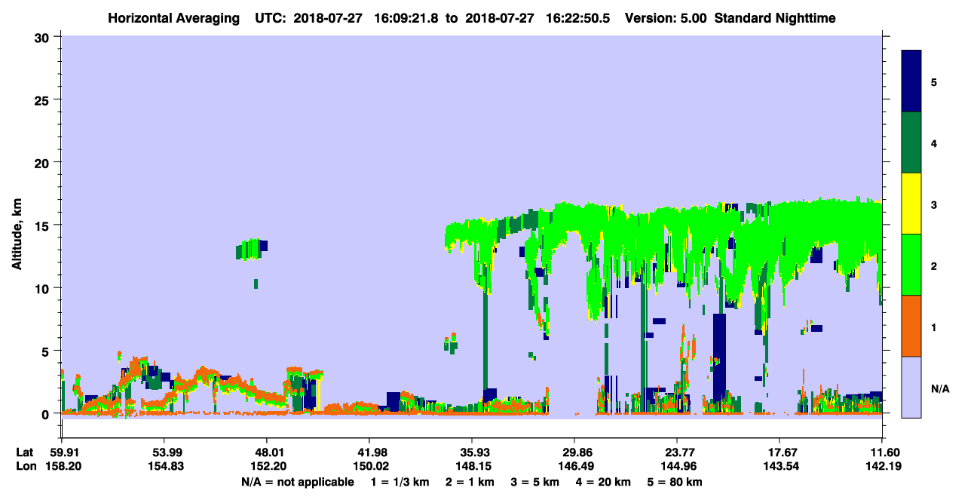Image resolution: width=980 pixels, height=503 pixels.
Task: Click the lavender N/A colorbar segment
Action: click(911, 386)
